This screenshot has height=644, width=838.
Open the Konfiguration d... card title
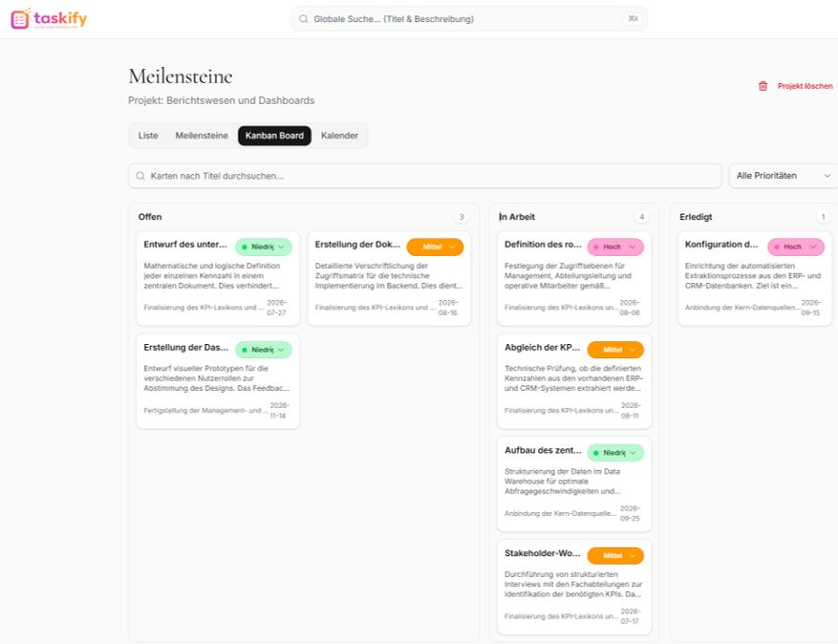click(x=721, y=245)
